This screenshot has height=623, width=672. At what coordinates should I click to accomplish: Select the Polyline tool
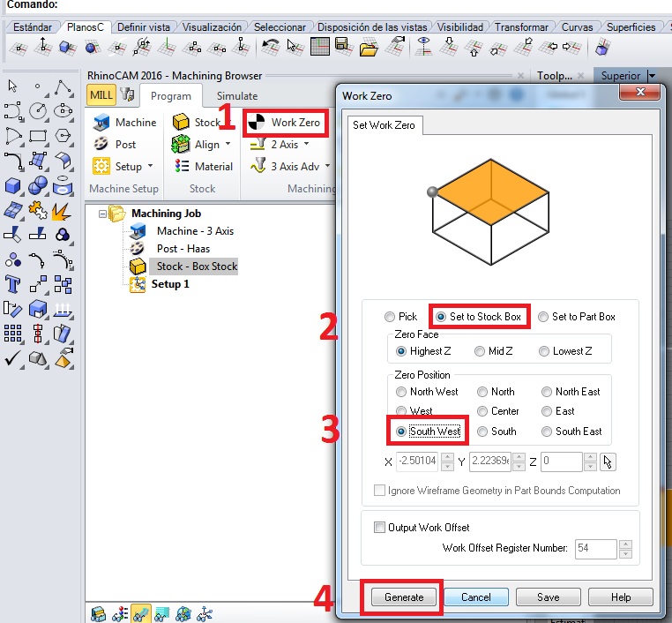(63, 87)
